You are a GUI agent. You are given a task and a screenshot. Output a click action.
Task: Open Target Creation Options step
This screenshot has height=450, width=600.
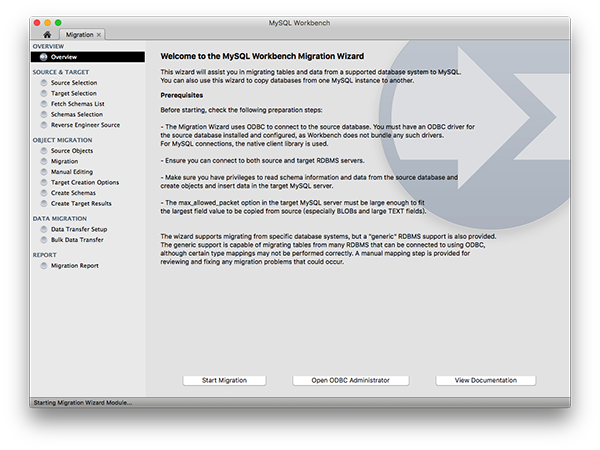[85, 183]
